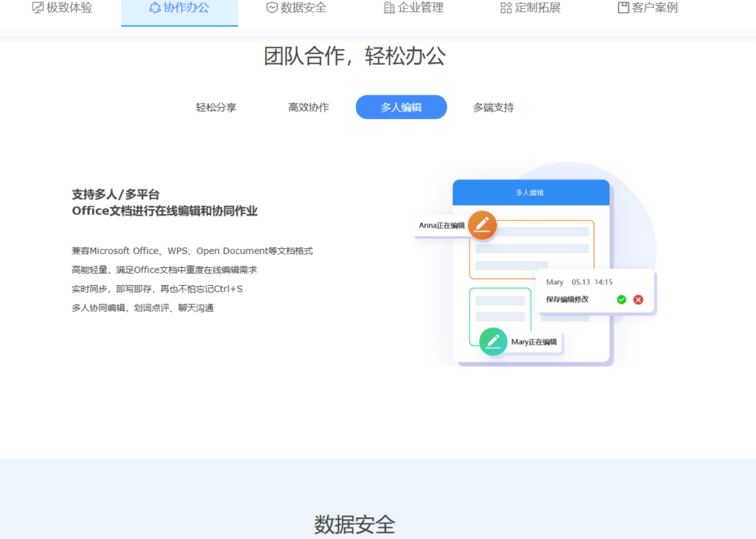Approve the edit with green checkmark icon
The height and width of the screenshot is (539, 756).
623,300
